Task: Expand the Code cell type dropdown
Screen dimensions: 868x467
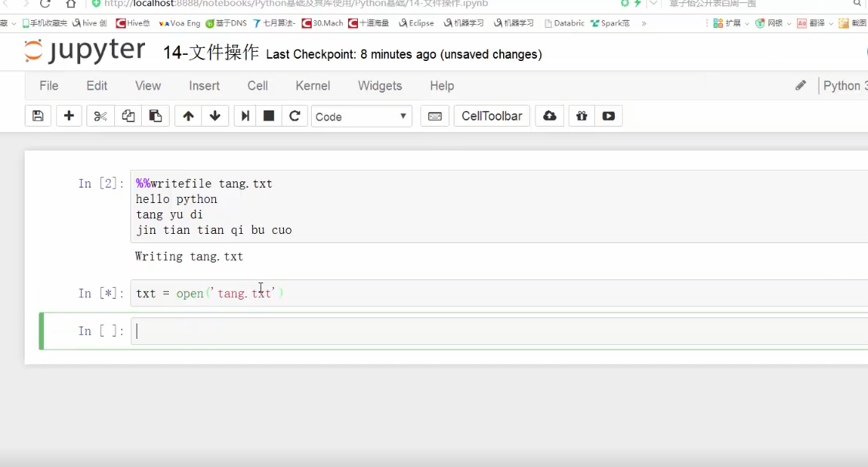Action: tap(361, 117)
